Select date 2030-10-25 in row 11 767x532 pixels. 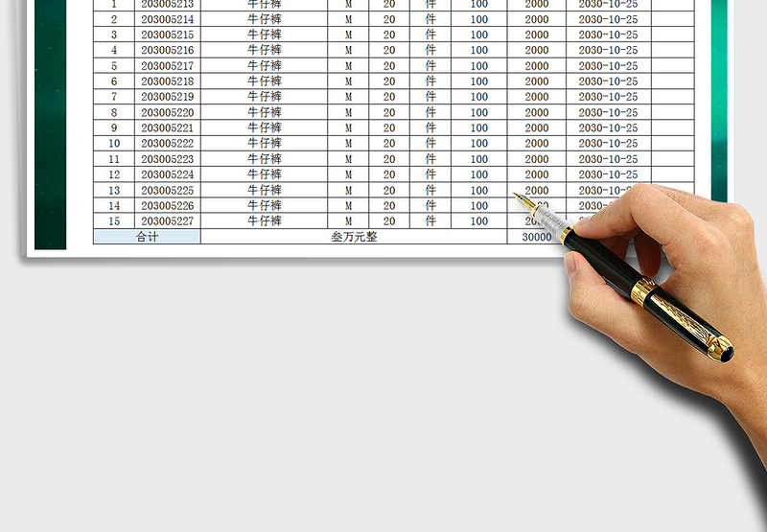pyautogui.click(x=609, y=159)
